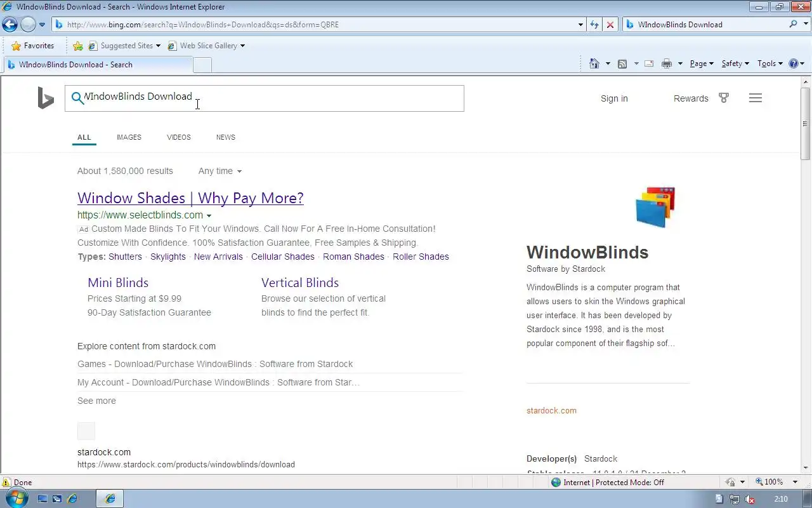This screenshot has width=812, height=508.
Task: Open My Account - Download/Purchase WindowBlinds result
Action: pyautogui.click(x=219, y=382)
